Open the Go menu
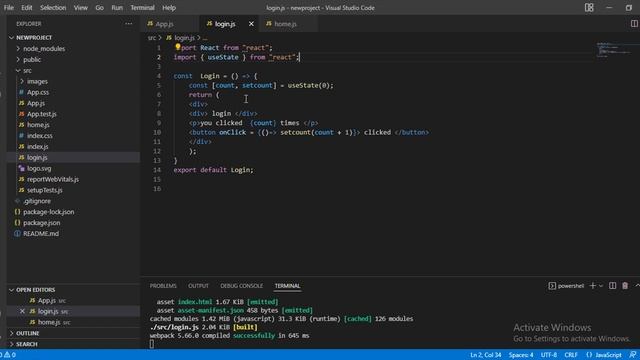Screen dimensions: 640x360 (x=99, y=8)
